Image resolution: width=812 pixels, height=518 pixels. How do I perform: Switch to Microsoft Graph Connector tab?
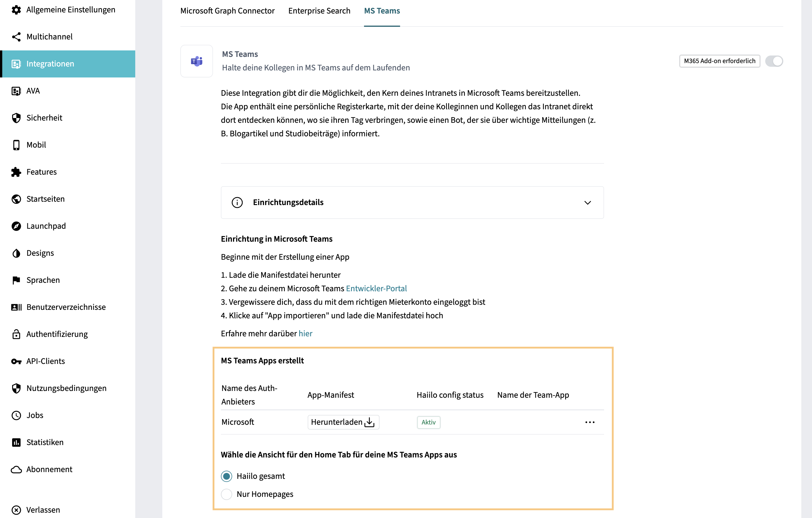click(227, 11)
